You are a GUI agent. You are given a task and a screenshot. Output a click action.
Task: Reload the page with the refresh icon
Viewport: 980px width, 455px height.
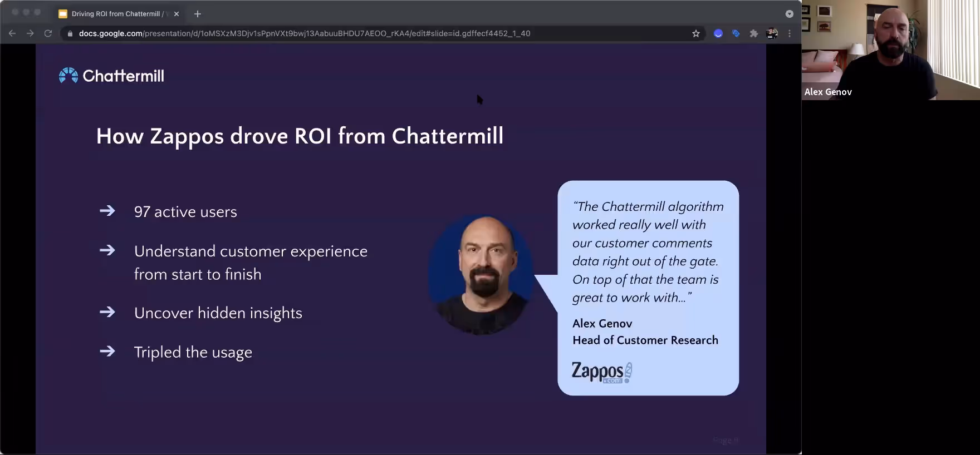click(x=48, y=33)
